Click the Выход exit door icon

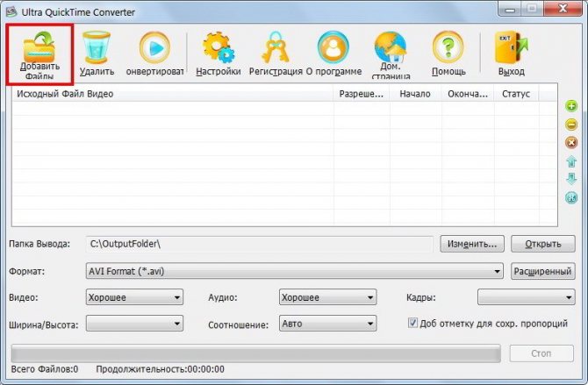point(511,47)
